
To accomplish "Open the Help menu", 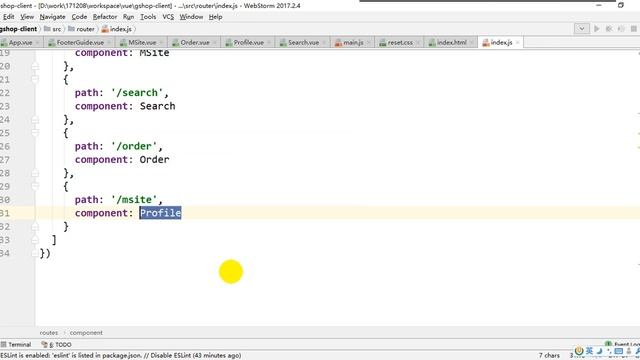I will point(215,17).
